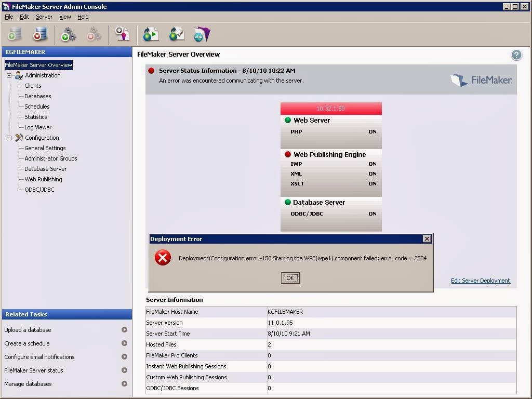Viewport: 532px width, 399px height.
Task: Collapse the Configuration tree node
Action: pos(9,138)
